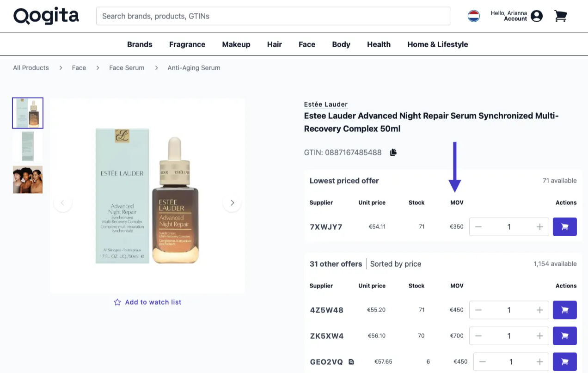Screen dimensions: 588x373
Task: Select the Netherlands flag country icon
Action: tap(474, 16)
